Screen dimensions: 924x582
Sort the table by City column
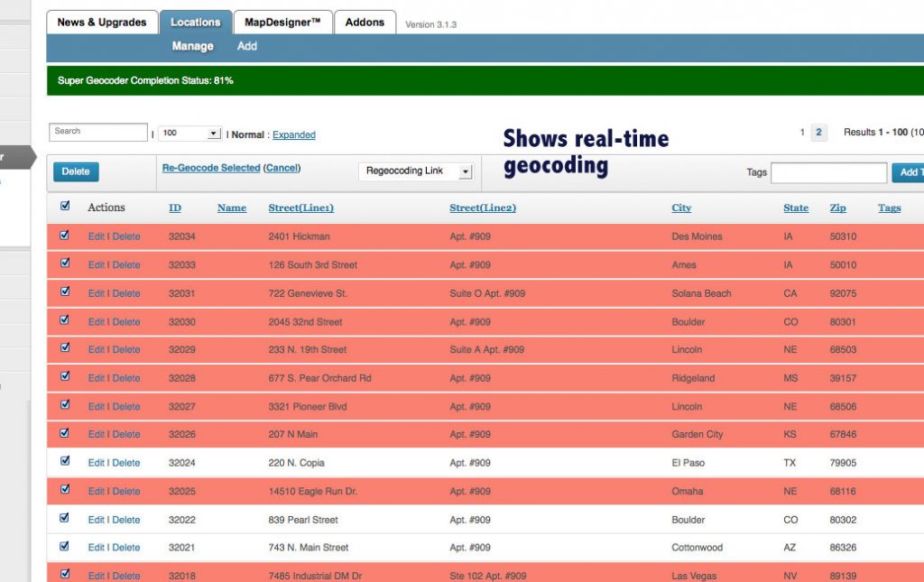coord(681,208)
